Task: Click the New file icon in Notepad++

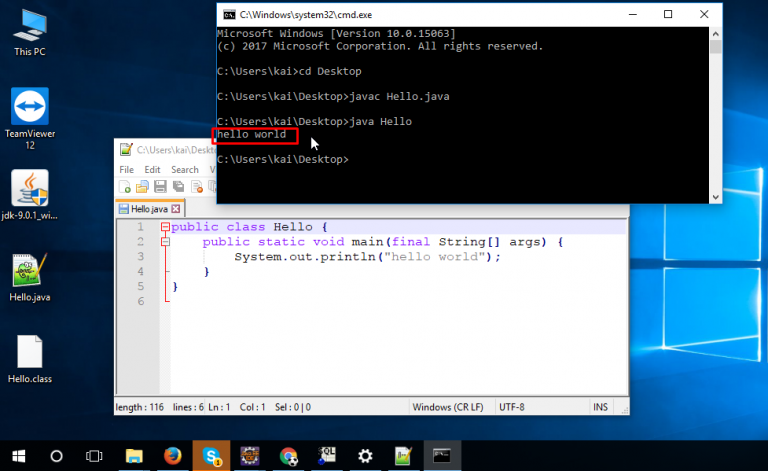Action: click(125, 187)
